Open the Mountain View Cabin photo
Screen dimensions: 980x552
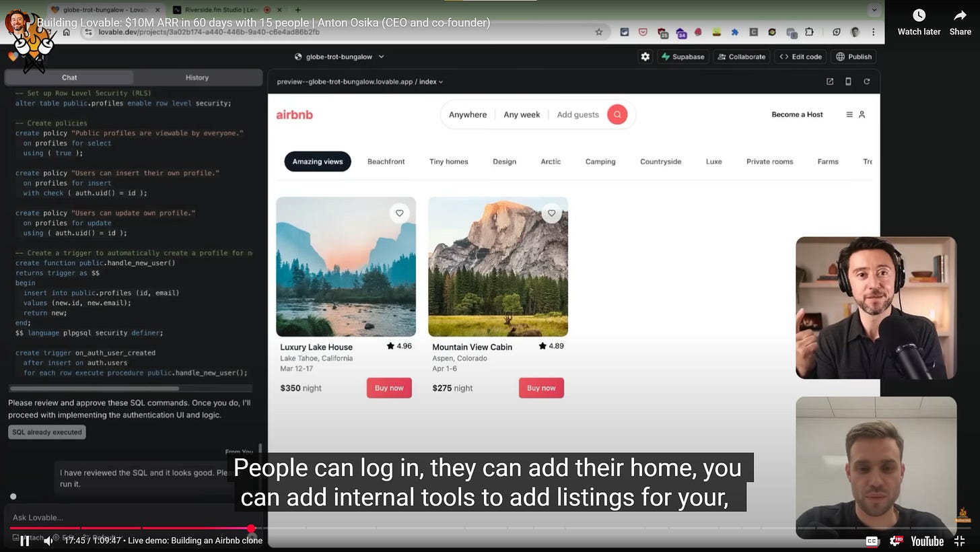(498, 267)
